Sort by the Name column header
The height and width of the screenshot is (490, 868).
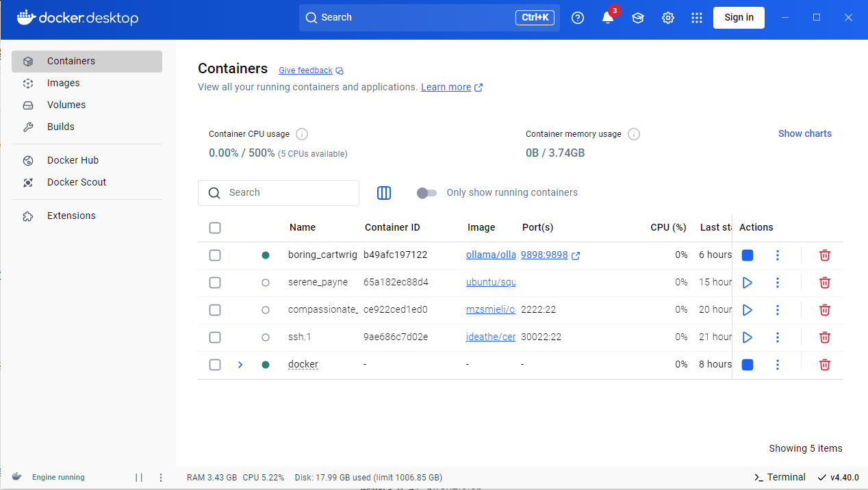click(303, 228)
